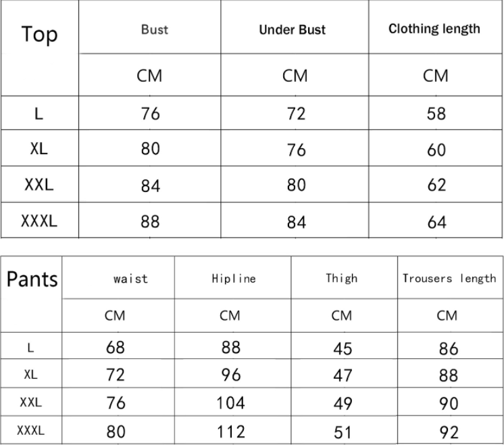Click the waist value 68 for size L

click(x=116, y=348)
